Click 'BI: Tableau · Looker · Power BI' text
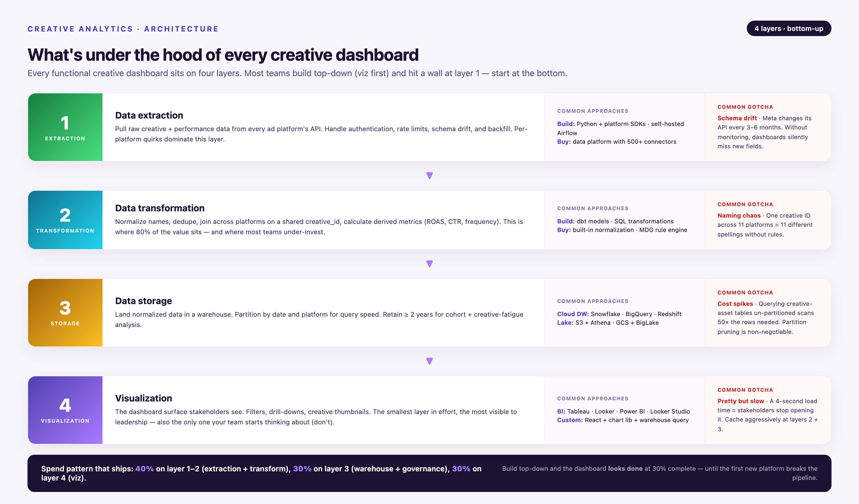This screenshot has width=859, height=504. [x=623, y=411]
